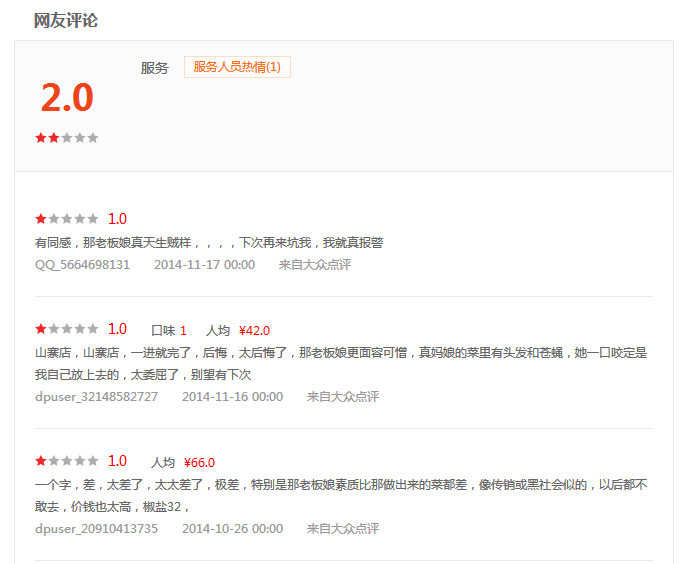Open user QQ_5664698131's profile
The height and width of the screenshot is (564, 688).
point(82,265)
